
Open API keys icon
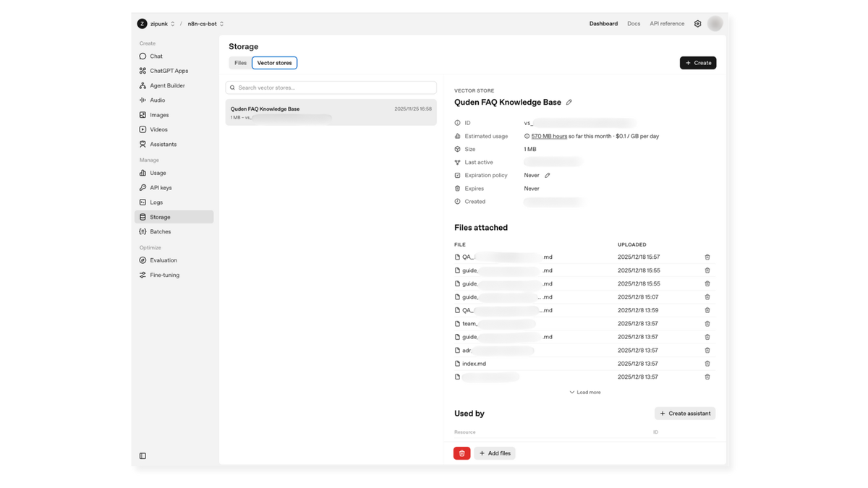(142, 188)
